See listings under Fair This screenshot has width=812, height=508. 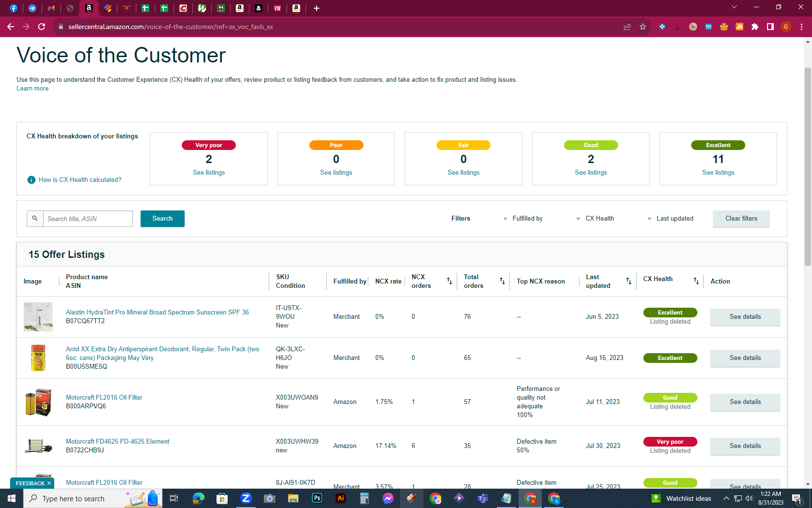click(x=464, y=173)
